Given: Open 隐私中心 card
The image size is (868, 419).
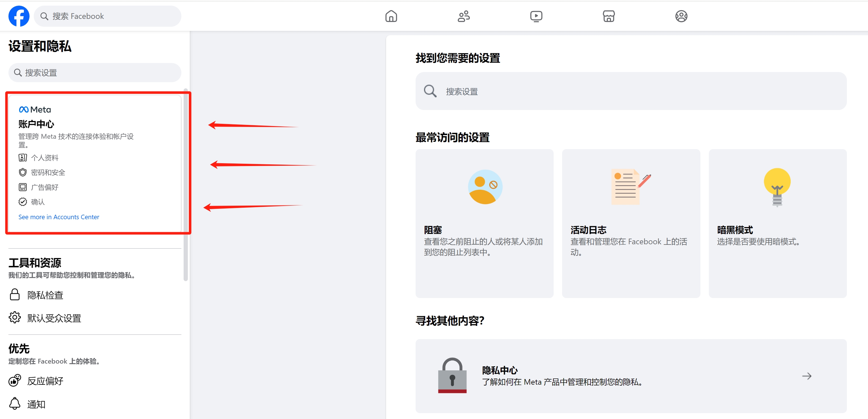Looking at the screenshot, I should (631, 376).
